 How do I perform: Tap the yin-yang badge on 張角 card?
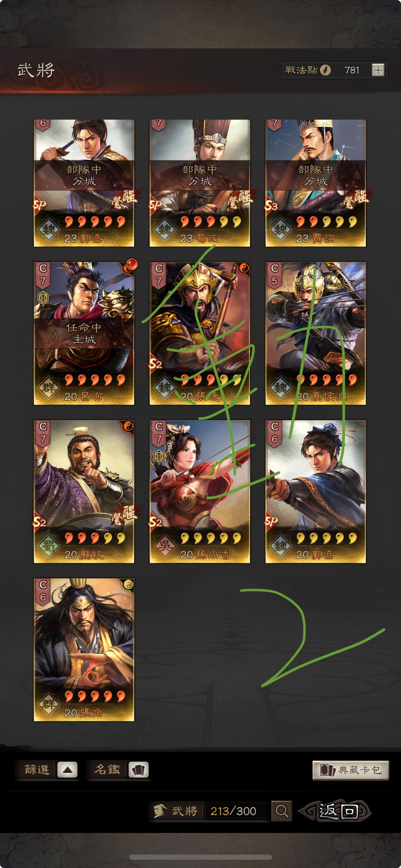click(128, 585)
